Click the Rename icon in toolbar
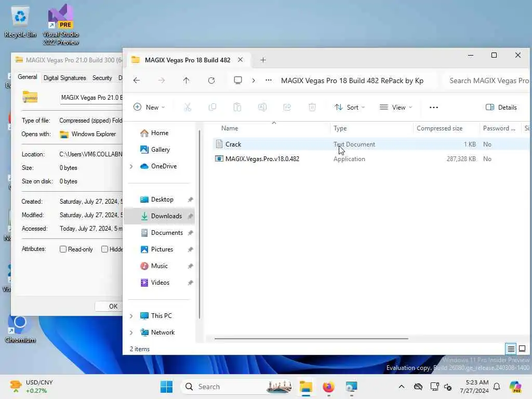 262,107
